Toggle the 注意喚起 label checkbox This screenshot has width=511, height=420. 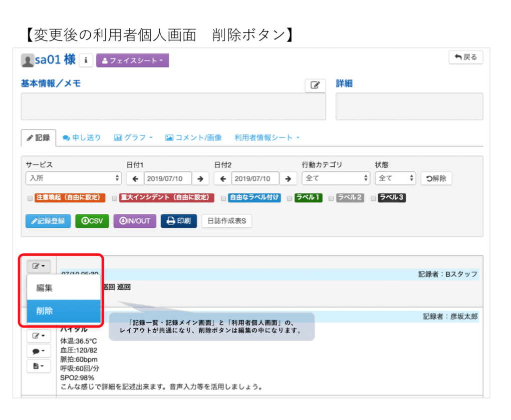click(30, 198)
